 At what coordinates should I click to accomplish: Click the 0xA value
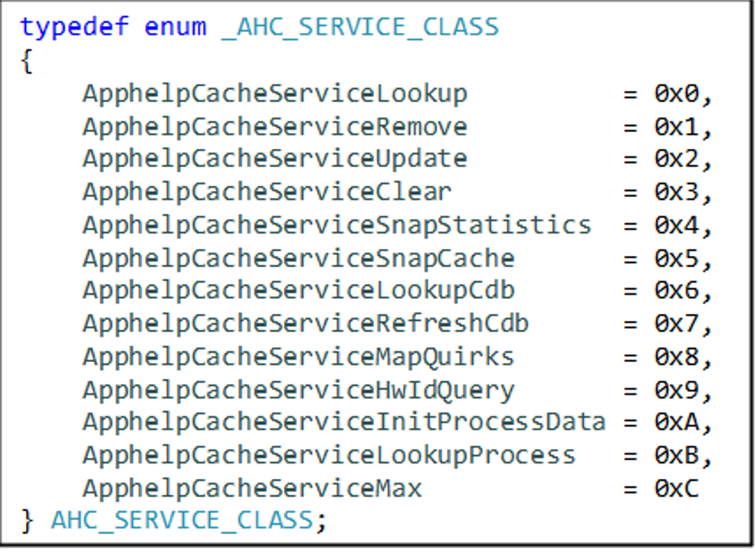(x=677, y=423)
